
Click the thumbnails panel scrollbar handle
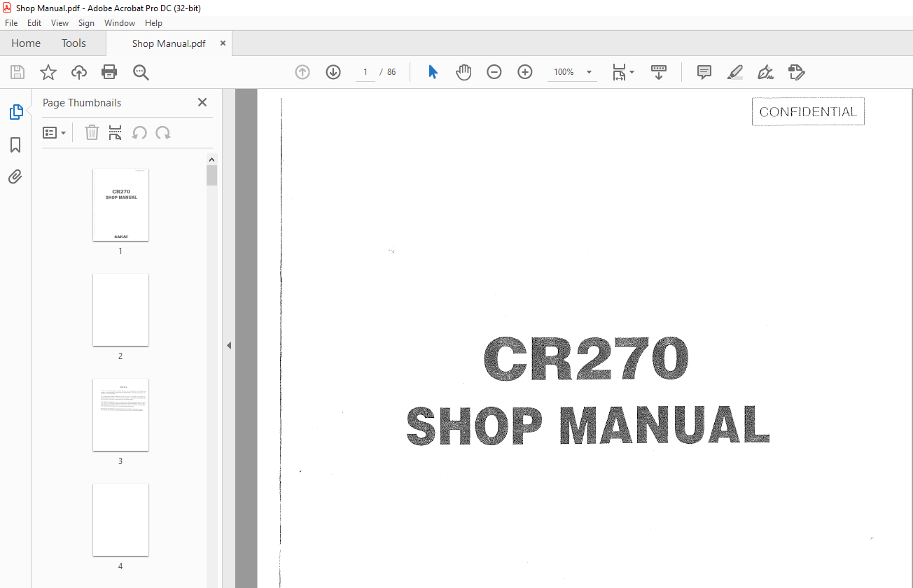tap(211, 175)
